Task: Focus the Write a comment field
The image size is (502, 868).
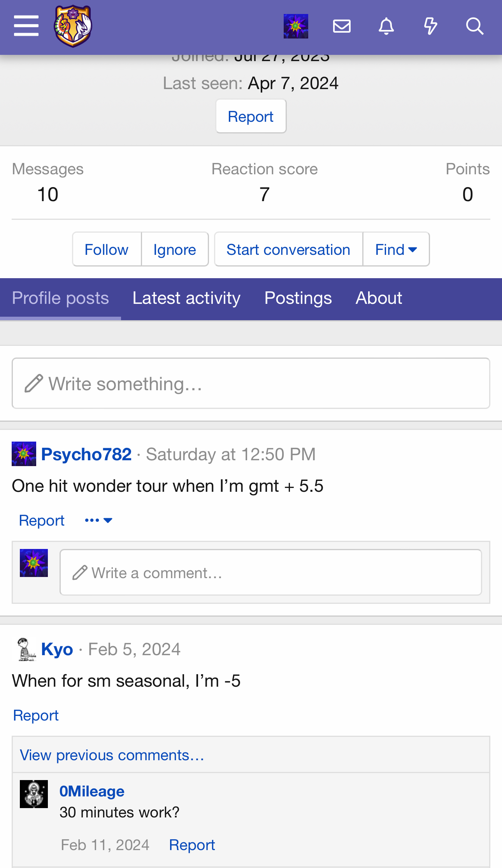Action: [270, 572]
